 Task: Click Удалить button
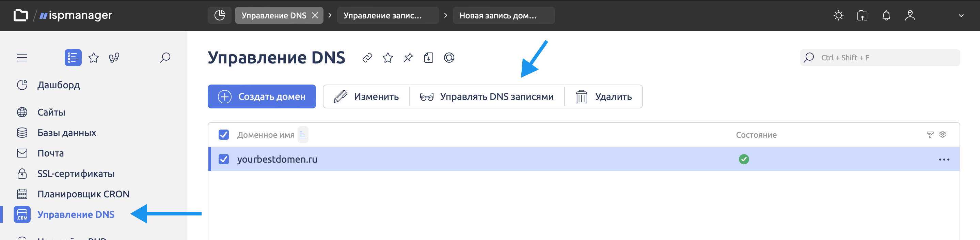point(604,96)
